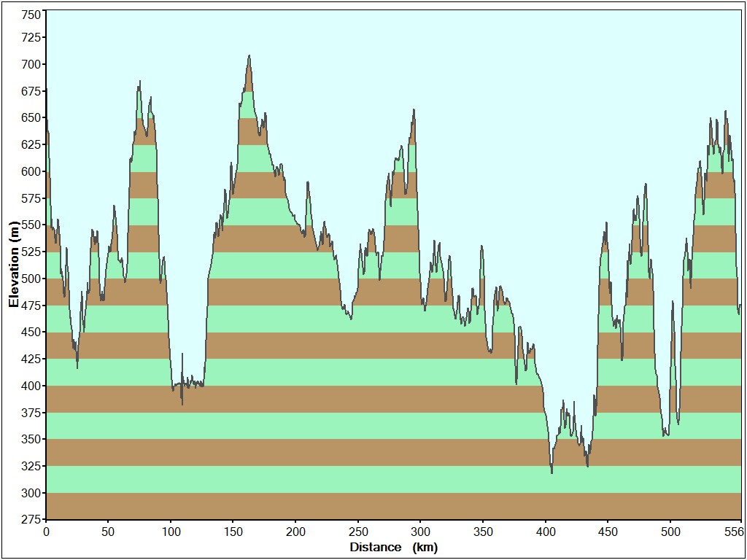Click the 600 elevation axis label

pos(31,171)
